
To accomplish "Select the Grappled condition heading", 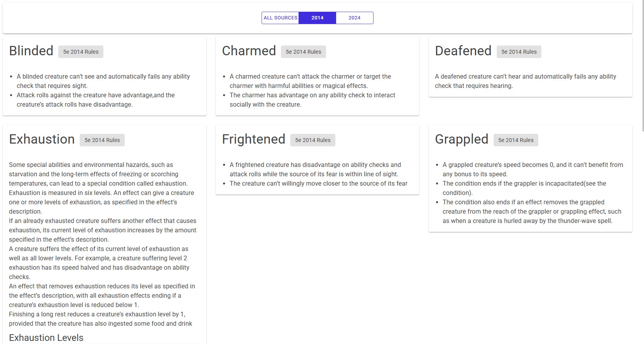I will (462, 139).
